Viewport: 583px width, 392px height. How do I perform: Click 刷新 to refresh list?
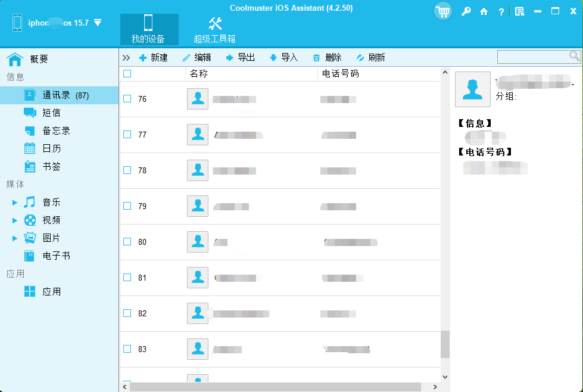coord(370,58)
